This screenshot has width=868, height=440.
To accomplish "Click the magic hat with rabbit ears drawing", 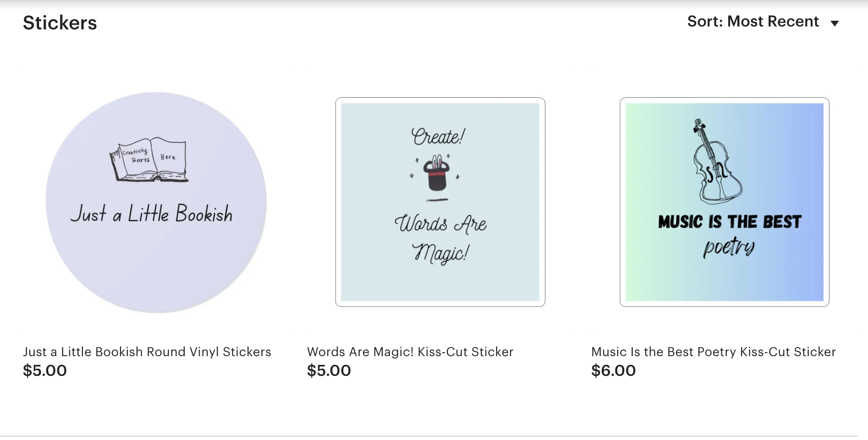I will click(x=436, y=173).
